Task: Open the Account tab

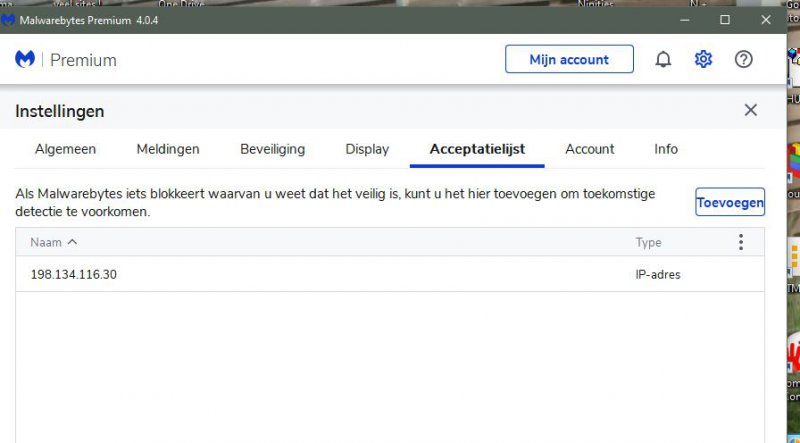Action: (x=590, y=149)
